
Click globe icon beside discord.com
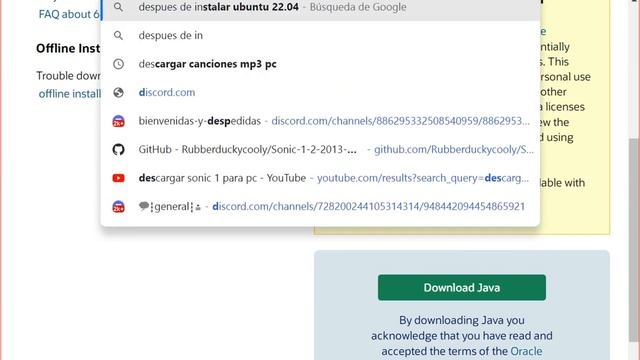click(x=118, y=93)
